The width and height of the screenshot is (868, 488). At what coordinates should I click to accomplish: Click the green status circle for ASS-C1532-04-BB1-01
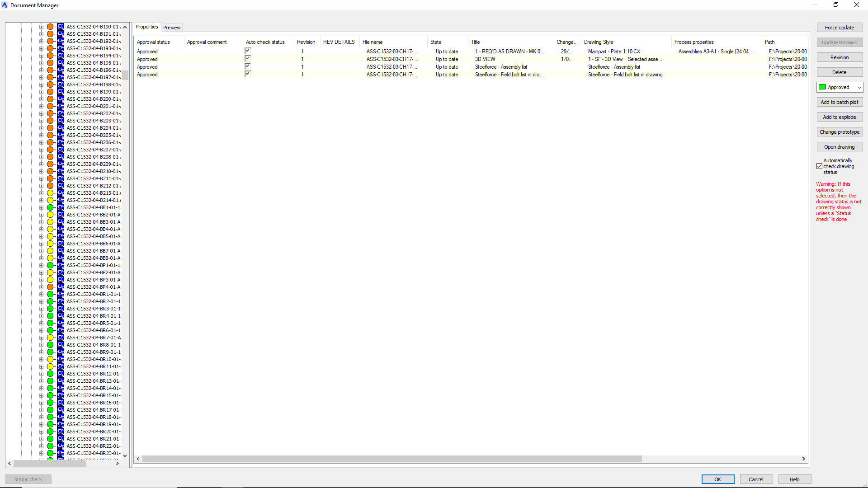tap(50, 207)
